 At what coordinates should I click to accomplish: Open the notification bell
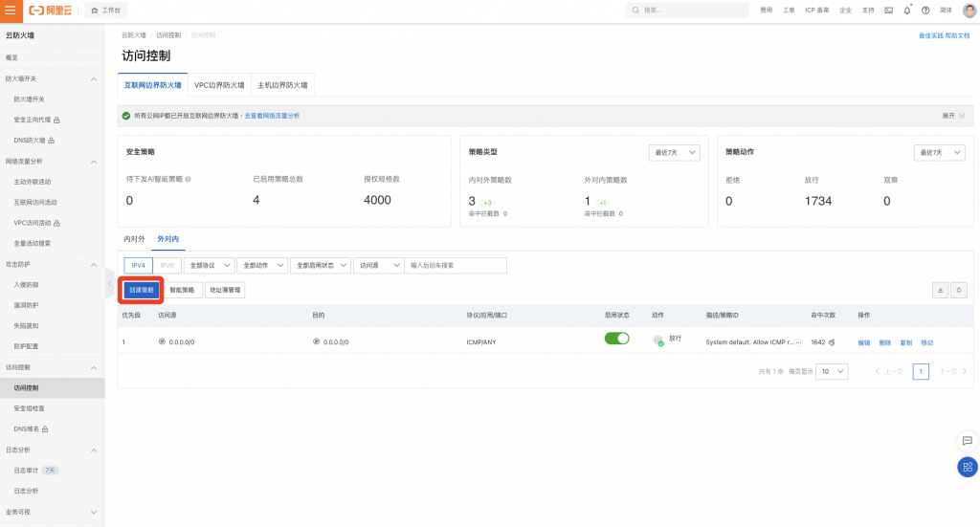point(907,11)
